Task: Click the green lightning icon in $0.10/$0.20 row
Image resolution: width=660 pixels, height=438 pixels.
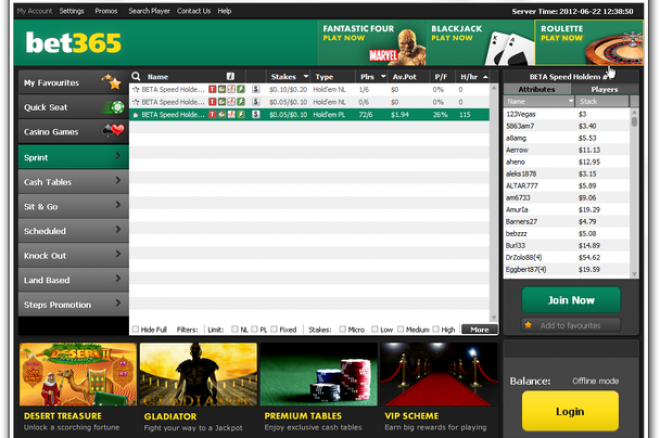Action: [x=241, y=89]
